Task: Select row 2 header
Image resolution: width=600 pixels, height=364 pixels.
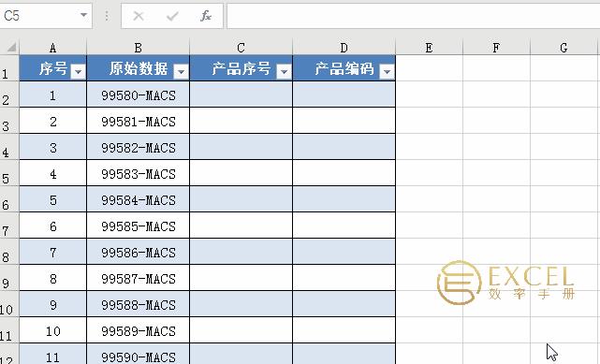Action: pos(9,95)
